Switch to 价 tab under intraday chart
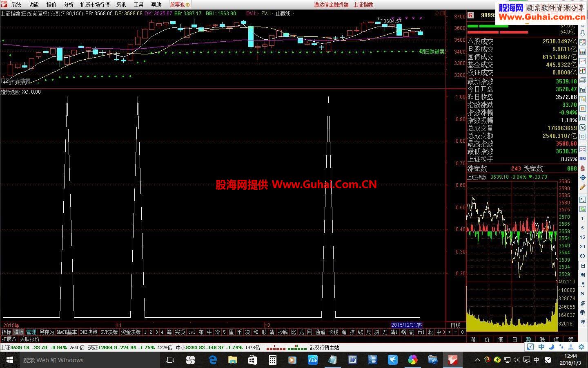This screenshot has height=368, width=588. (487, 339)
